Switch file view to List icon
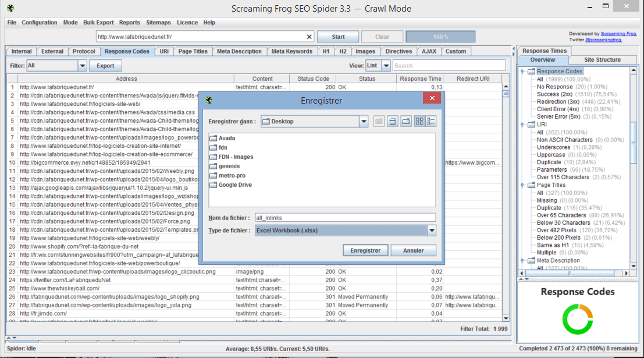The height and width of the screenshot is (358, 644). coord(419,121)
